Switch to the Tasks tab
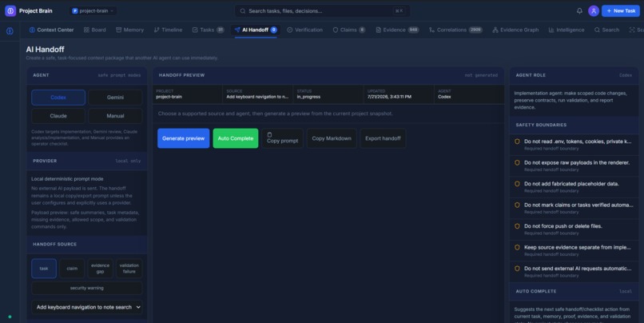Viewport: 644px width, 323px height. point(208,30)
